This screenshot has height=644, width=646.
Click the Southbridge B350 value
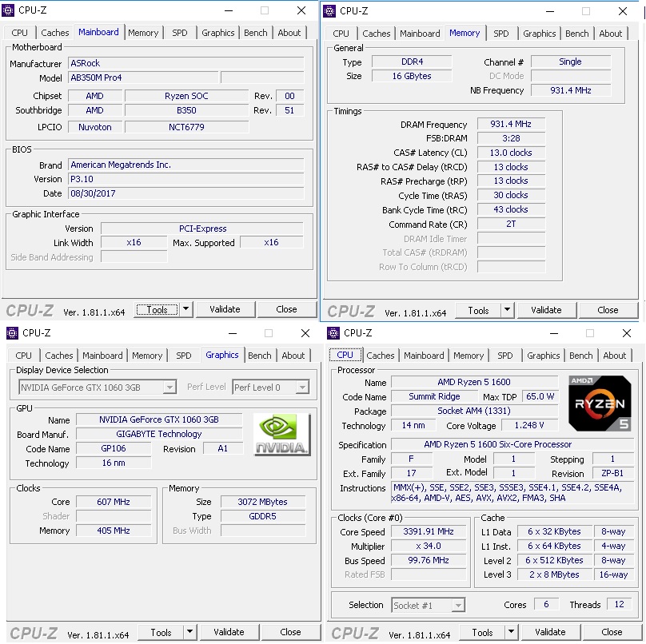click(x=186, y=110)
